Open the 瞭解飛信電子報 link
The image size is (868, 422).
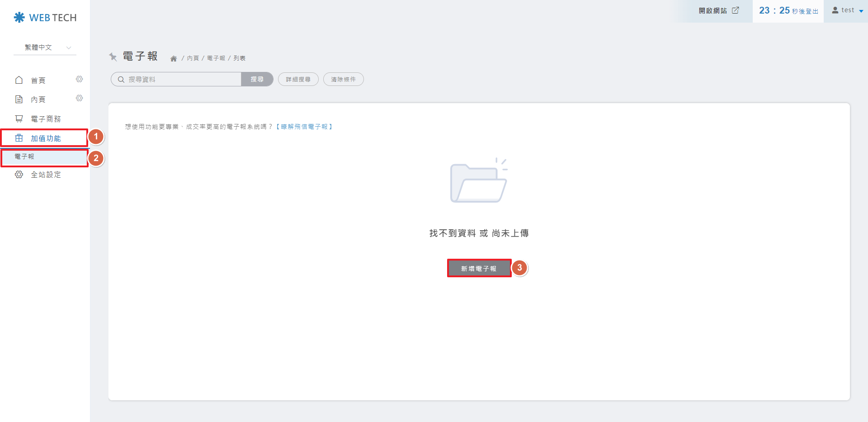tap(304, 127)
